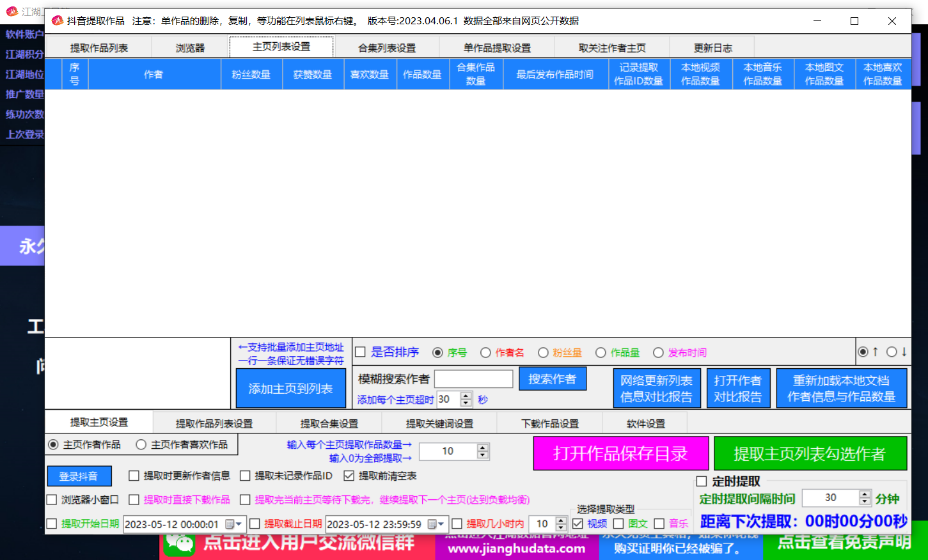Open 取关注作者主页 tab
The width and height of the screenshot is (928, 560).
click(x=612, y=48)
